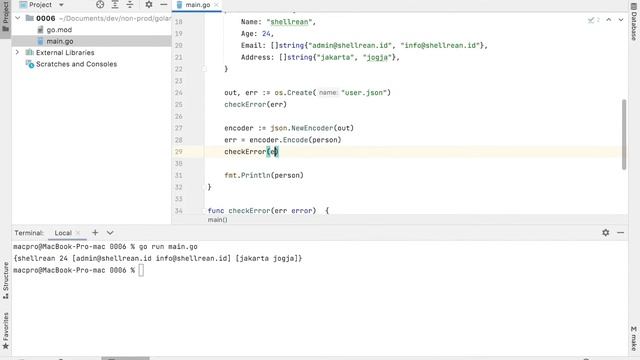This screenshot has height=360, width=640.
Task: Go to previous highlighted problem arrow
Action: coord(609,20)
